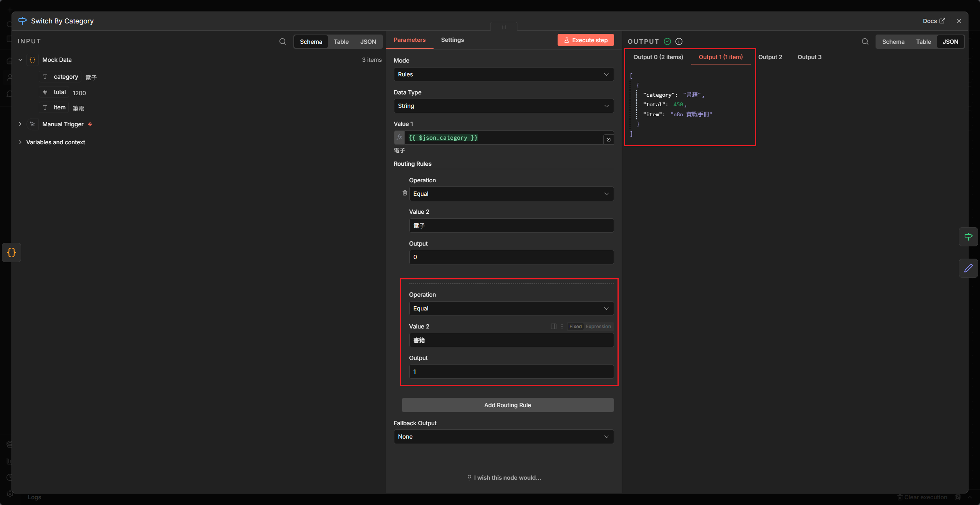The height and width of the screenshot is (505, 980).
Task: Open the Fallback Output dropdown
Action: (x=503, y=437)
